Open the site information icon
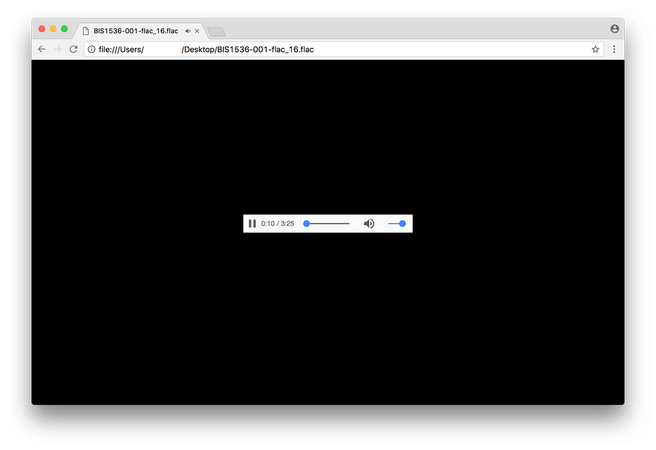The image size is (656, 450). (x=91, y=49)
